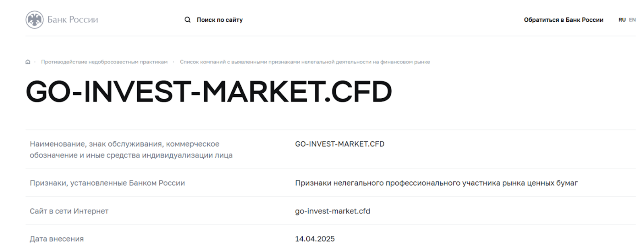Click "Признаки, установленные Банком России" label
This screenshot has width=644, height=251.
107,183
